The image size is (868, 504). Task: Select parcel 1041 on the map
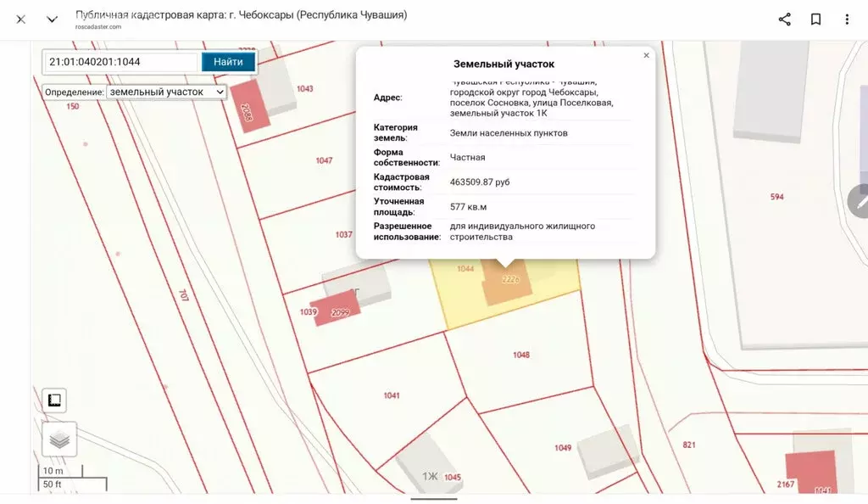point(391,395)
